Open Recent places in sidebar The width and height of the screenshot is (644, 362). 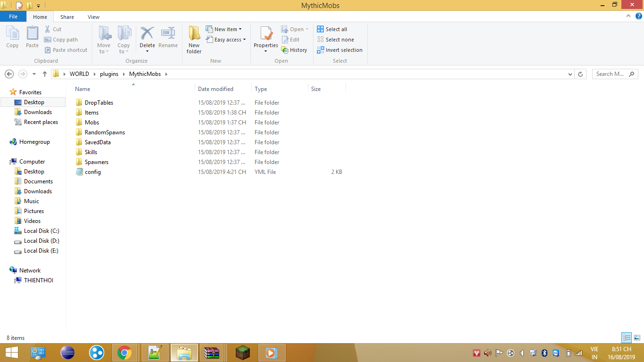point(41,122)
